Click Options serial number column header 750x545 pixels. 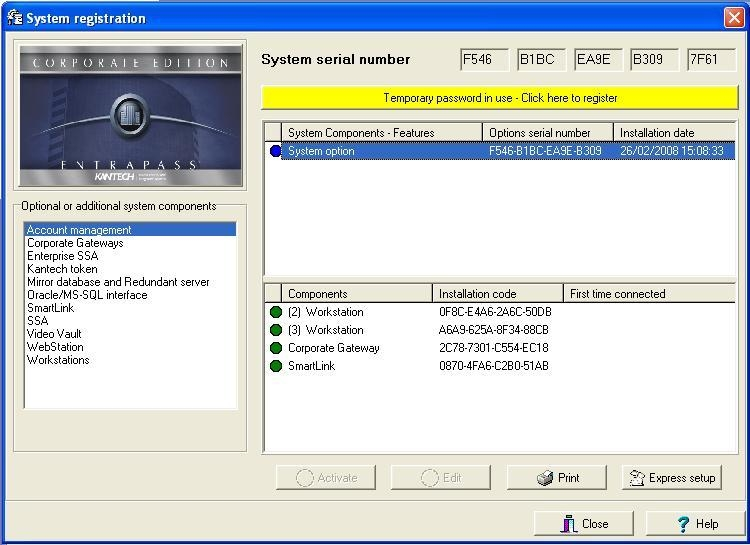pos(548,133)
